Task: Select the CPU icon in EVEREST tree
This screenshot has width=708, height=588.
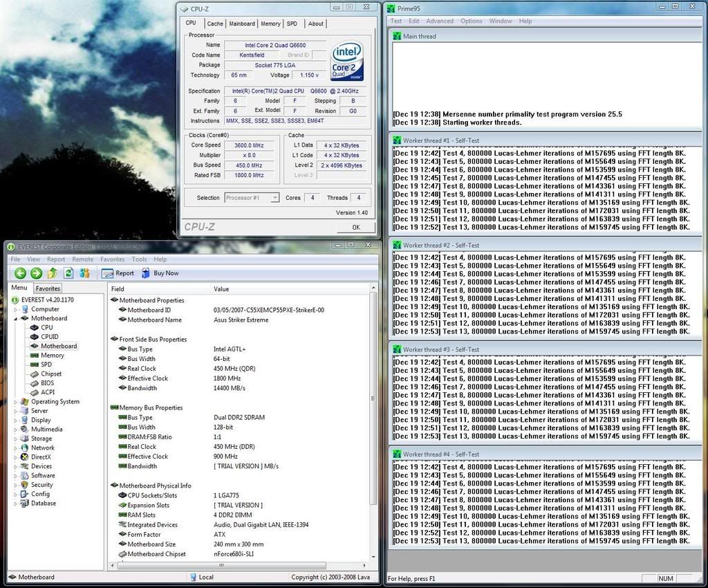Action: click(x=35, y=327)
